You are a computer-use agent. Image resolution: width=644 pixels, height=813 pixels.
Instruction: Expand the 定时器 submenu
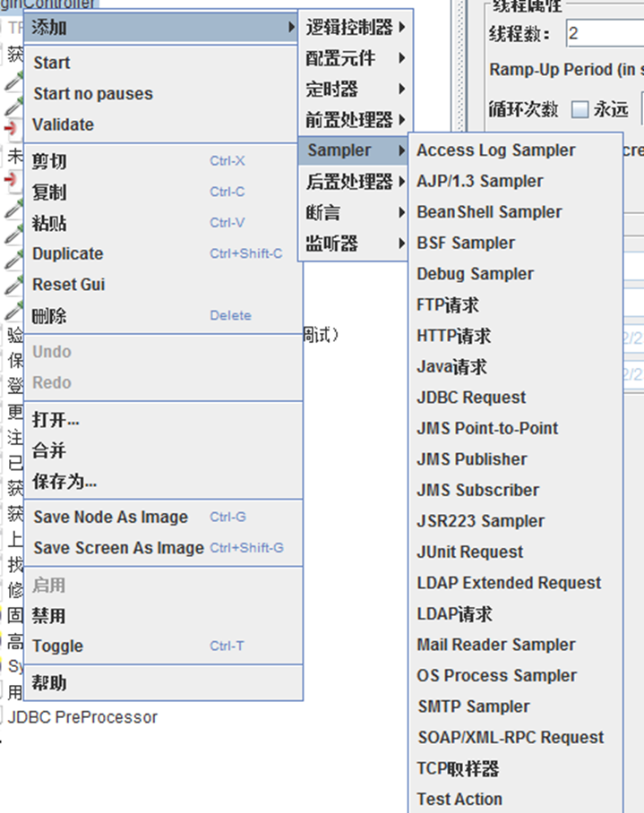[356, 89]
